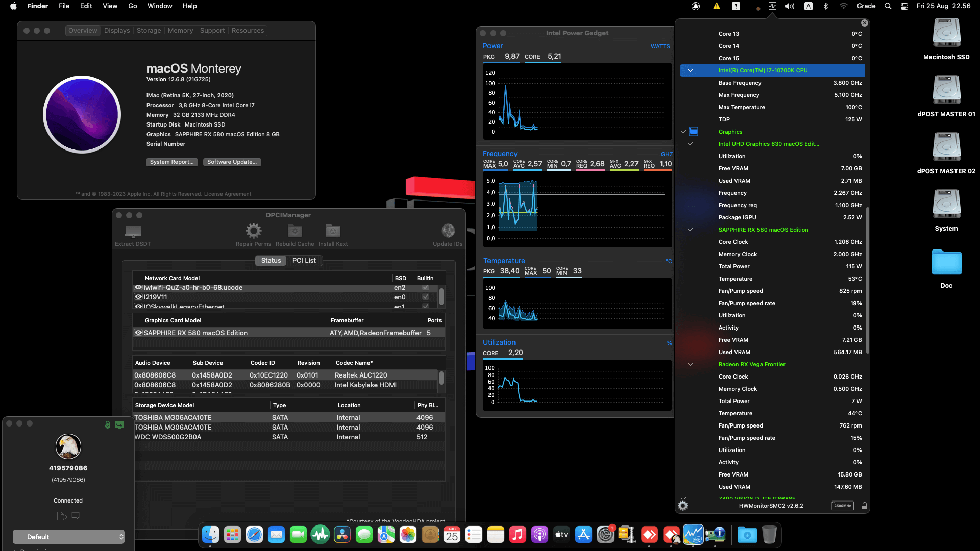The width and height of the screenshot is (980, 551).
Task: Click chat bubble icon under Connected
Action: pyautogui.click(x=76, y=516)
